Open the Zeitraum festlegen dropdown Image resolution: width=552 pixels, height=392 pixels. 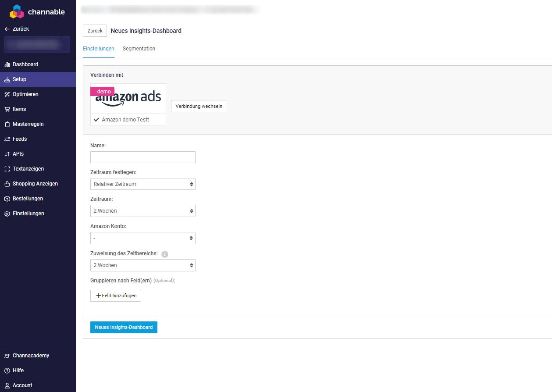pos(143,184)
